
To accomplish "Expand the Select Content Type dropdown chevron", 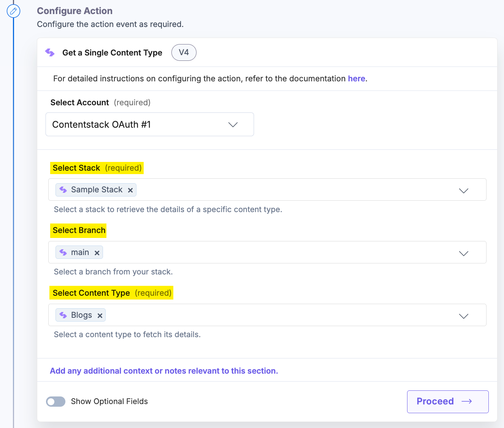I will [463, 316].
